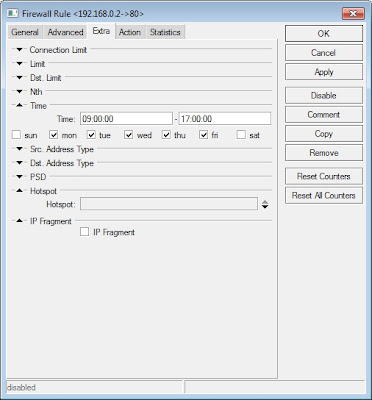Collapse the Time section arrow

[x=20, y=105]
